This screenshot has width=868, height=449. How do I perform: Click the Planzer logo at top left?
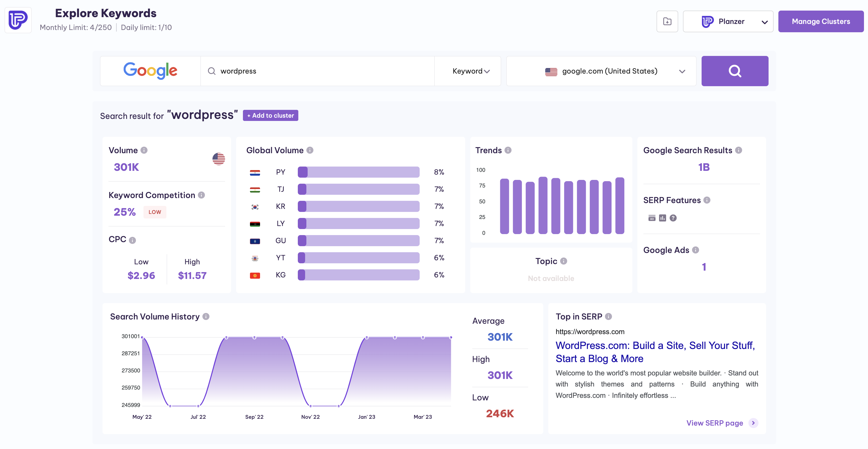coord(18,20)
